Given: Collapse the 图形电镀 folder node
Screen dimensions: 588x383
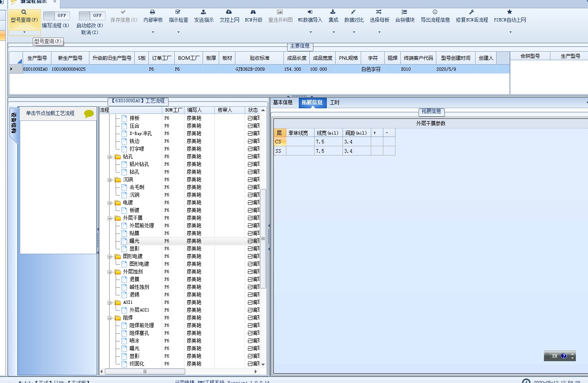Looking at the screenshot, I should (110, 257).
